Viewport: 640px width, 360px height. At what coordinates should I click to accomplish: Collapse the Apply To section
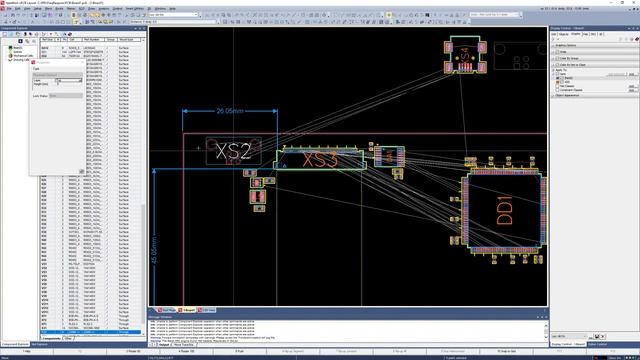[553, 70]
